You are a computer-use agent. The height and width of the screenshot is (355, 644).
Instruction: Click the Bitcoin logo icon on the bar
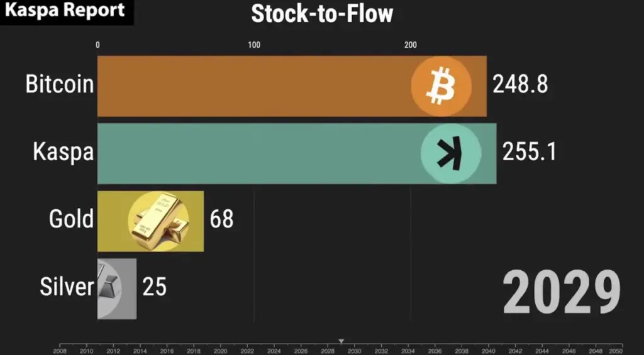pyautogui.click(x=441, y=85)
